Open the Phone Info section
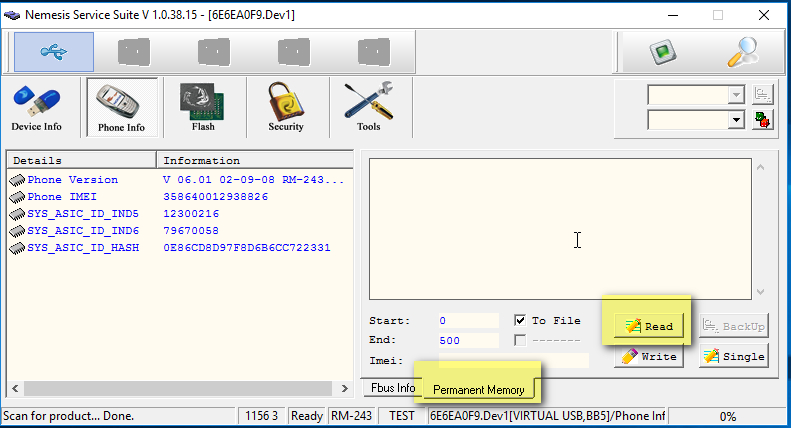The image size is (791, 428). click(122, 108)
